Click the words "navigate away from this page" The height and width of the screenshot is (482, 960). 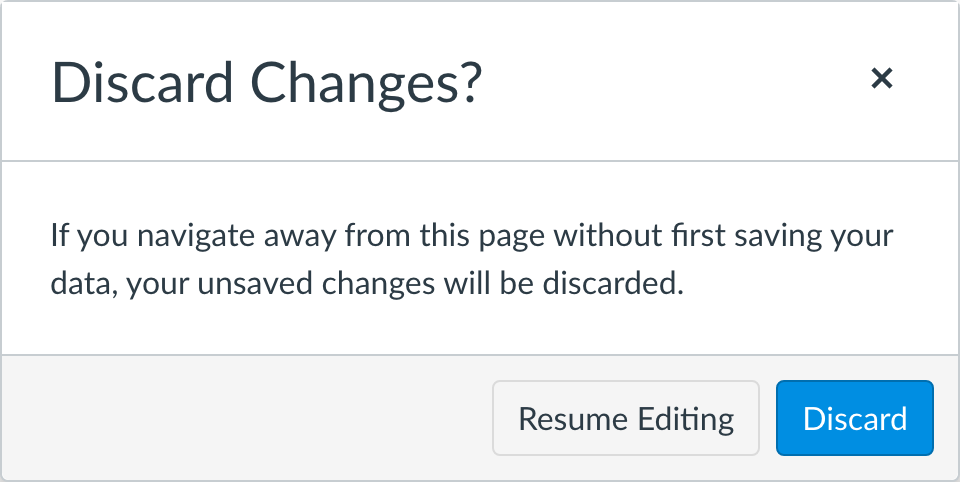click(x=264, y=238)
